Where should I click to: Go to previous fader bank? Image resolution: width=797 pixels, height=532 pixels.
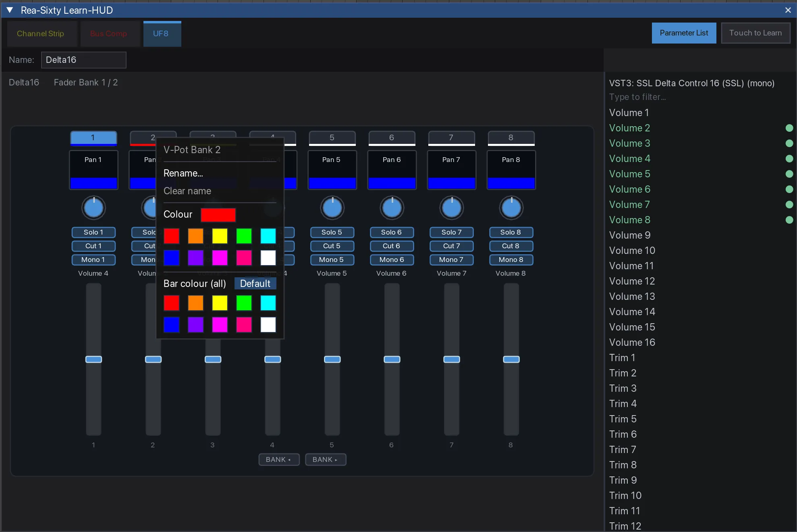coord(279,460)
